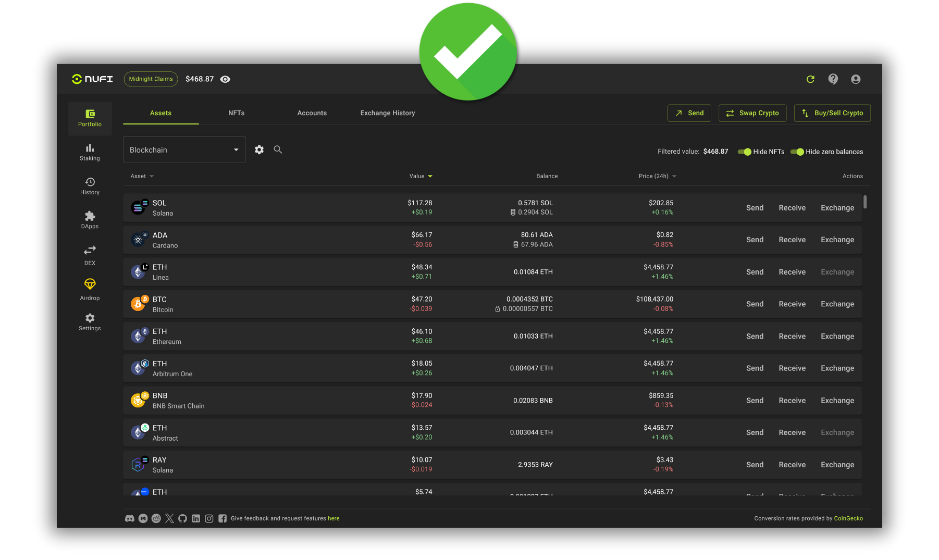Click the NuFi logo
This screenshot has height=560, width=939.
pos(92,79)
